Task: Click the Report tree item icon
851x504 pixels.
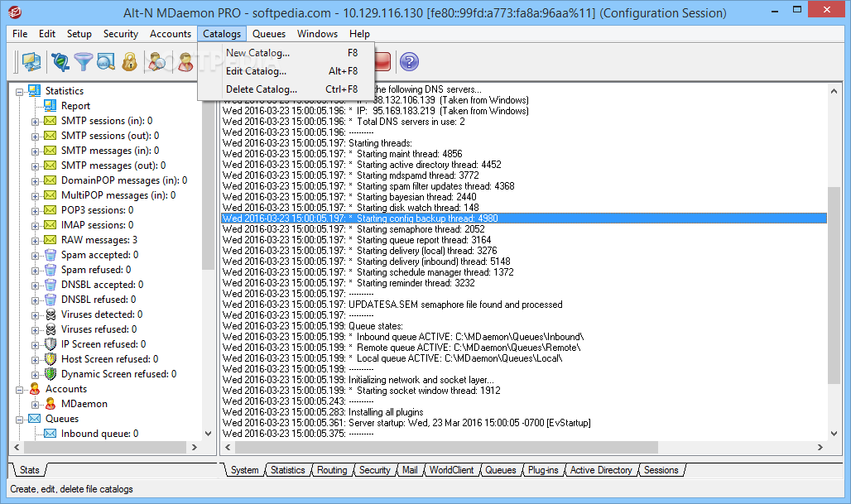Action: tap(50, 105)
